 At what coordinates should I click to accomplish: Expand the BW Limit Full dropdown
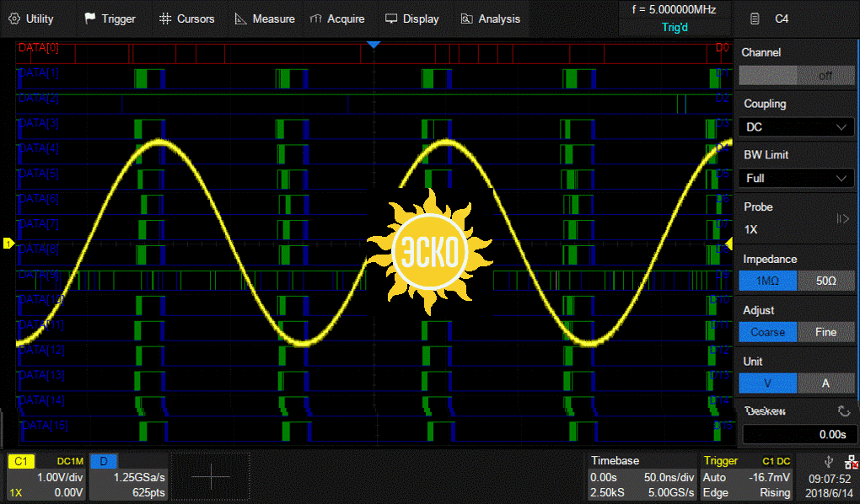tap(797, 179)
